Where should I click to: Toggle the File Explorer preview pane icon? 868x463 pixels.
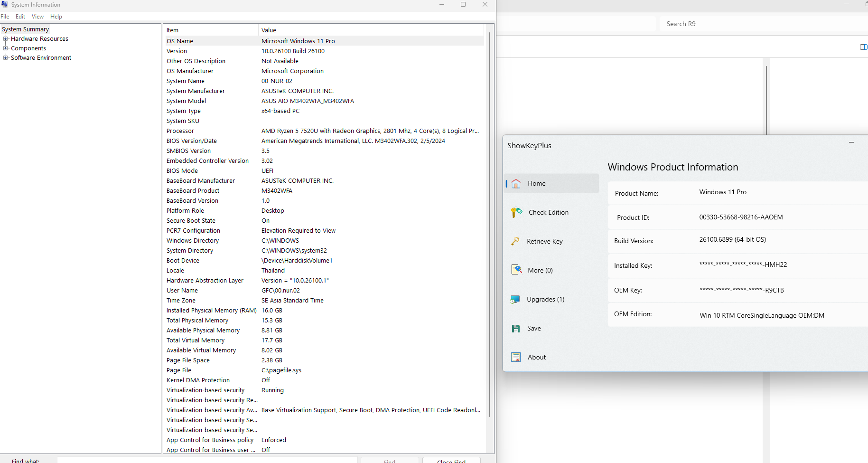[x=863, y=47]
